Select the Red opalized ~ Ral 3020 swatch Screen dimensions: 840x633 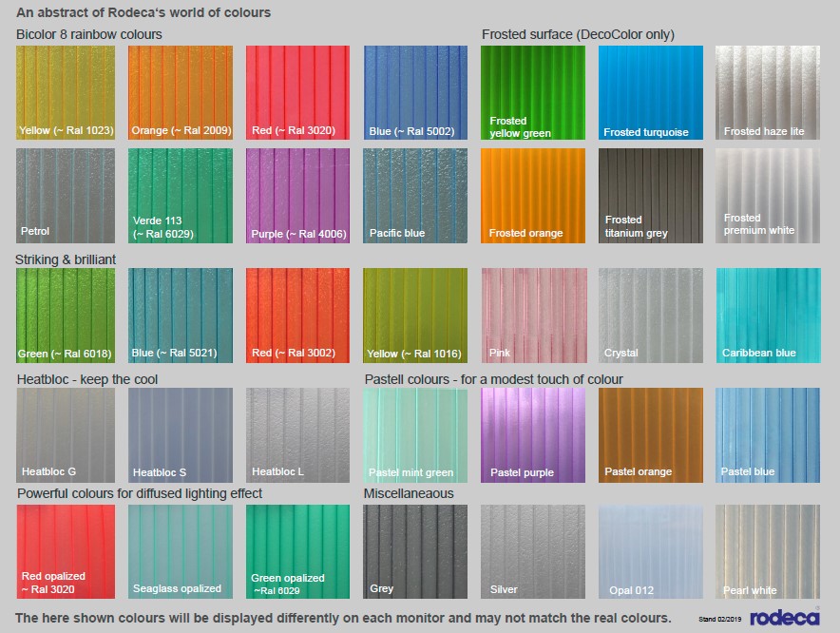coord(66,551)
